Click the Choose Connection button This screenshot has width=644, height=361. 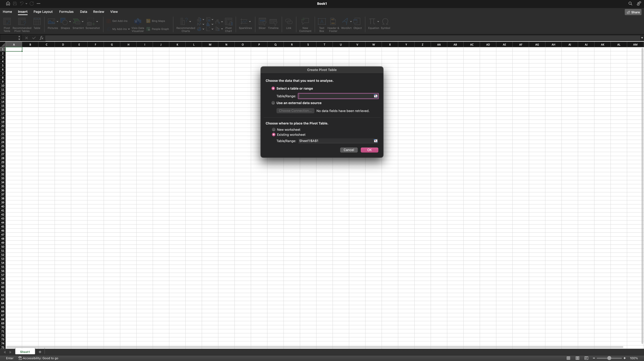[295, 111]
